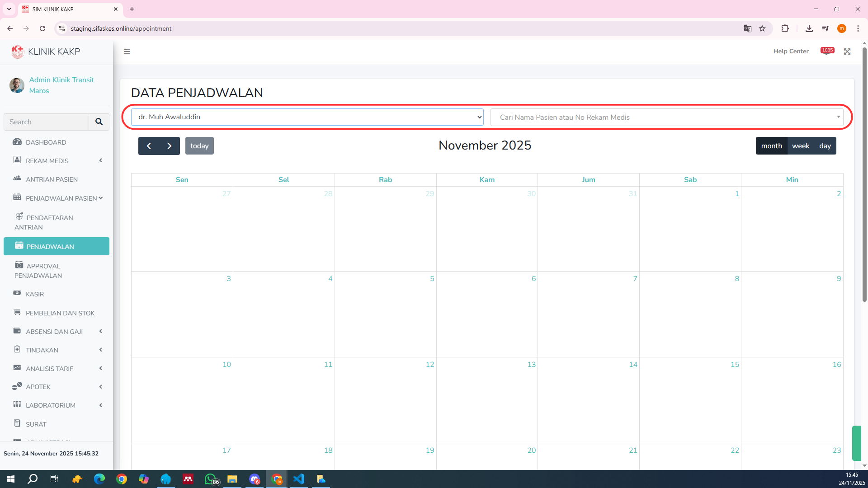
Task: Switch calendar to day view
Action: pyautogui.click(x=825, y=146)
